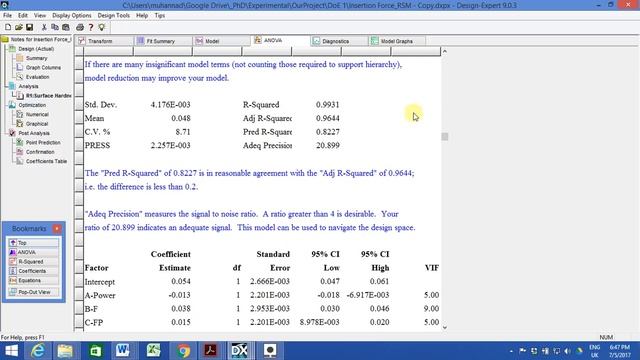Switch to the Diagnostics tab
The image size is (640, 360).
click(x=340, y=41)
